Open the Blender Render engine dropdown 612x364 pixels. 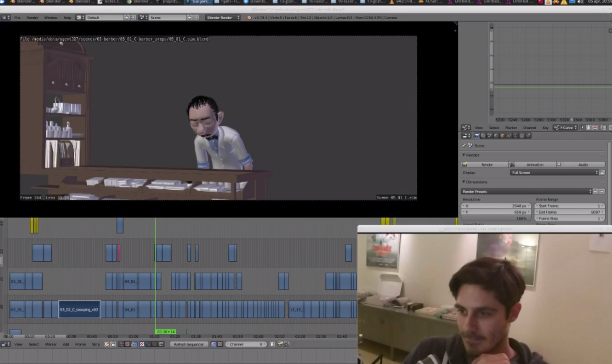coord(223,18)
